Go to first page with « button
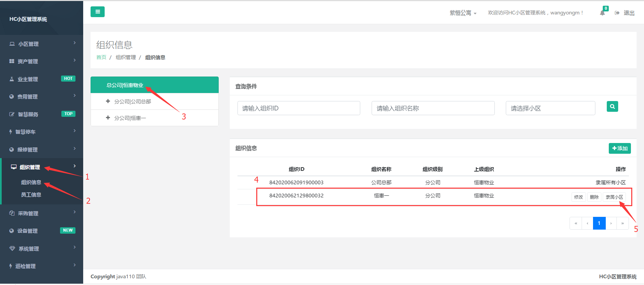Screen dimensions: 644x285 (576, 223)
